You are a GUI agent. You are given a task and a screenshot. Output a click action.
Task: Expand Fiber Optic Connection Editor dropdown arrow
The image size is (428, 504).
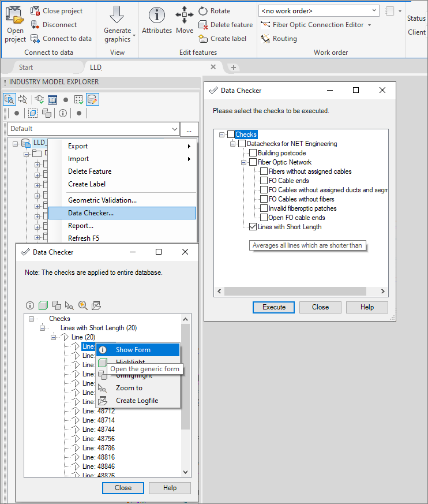click(369, 25)
